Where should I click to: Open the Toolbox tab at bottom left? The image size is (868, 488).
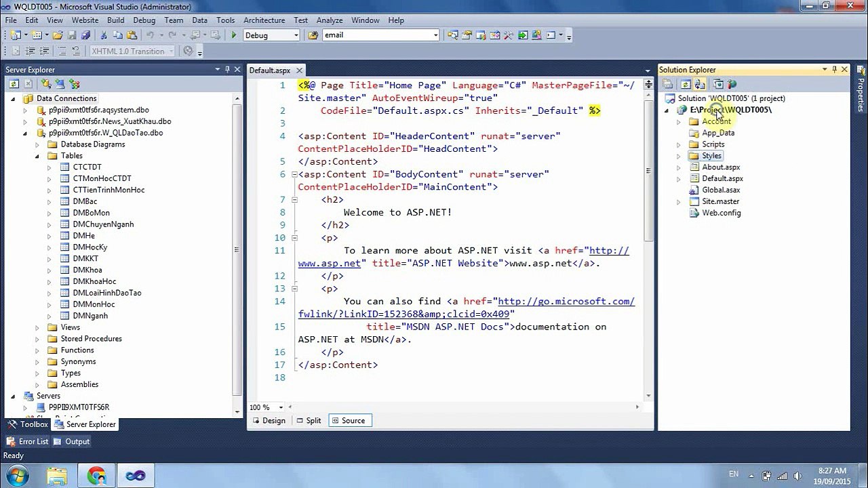(28, 424)
